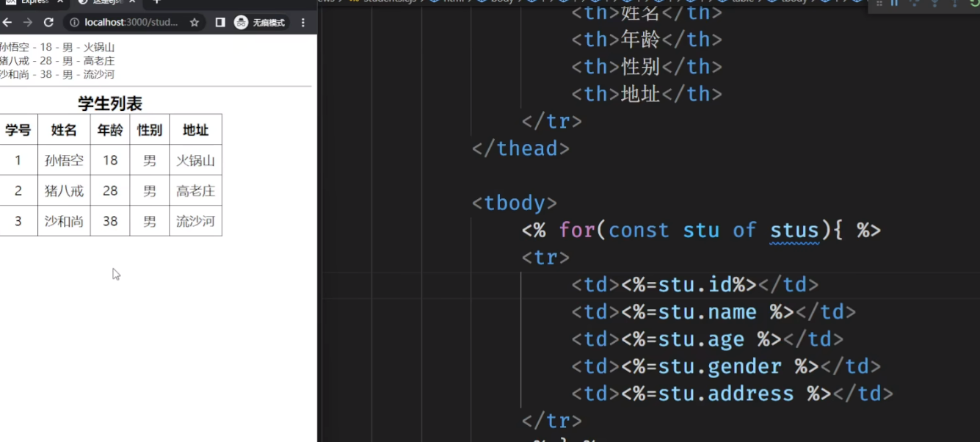The height and width of the screenshot is (442, 980).
Task: Reload the localhost page
Action: tap(48, 23)
